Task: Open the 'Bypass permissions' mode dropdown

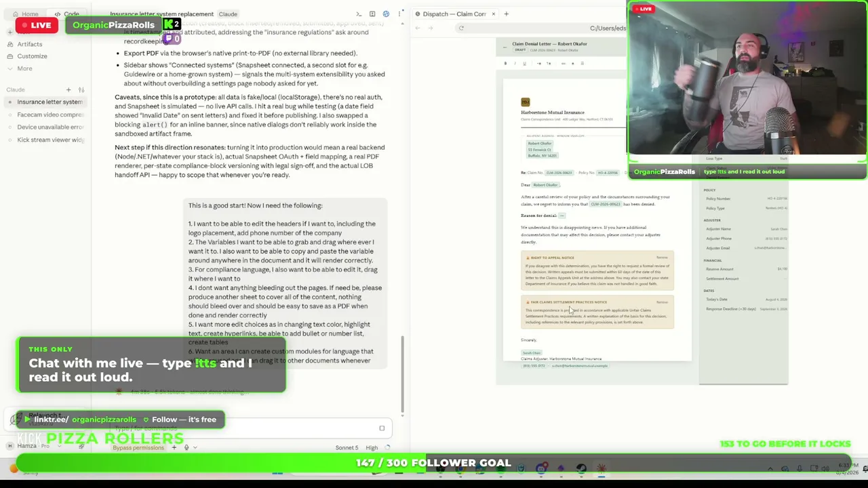Action: [x=138, y=447]
